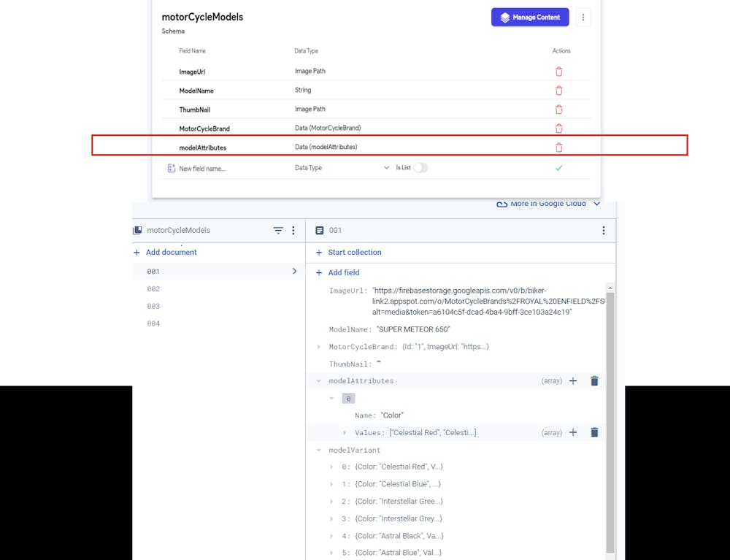Open the filter icon in the motorCycleModels panel
The image size is (730, 560).
(278, 230)
